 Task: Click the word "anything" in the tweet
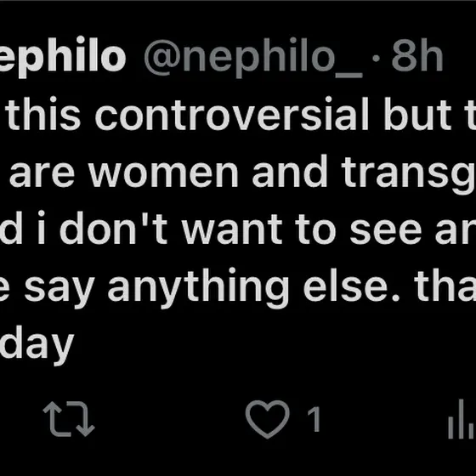point(198,287)
